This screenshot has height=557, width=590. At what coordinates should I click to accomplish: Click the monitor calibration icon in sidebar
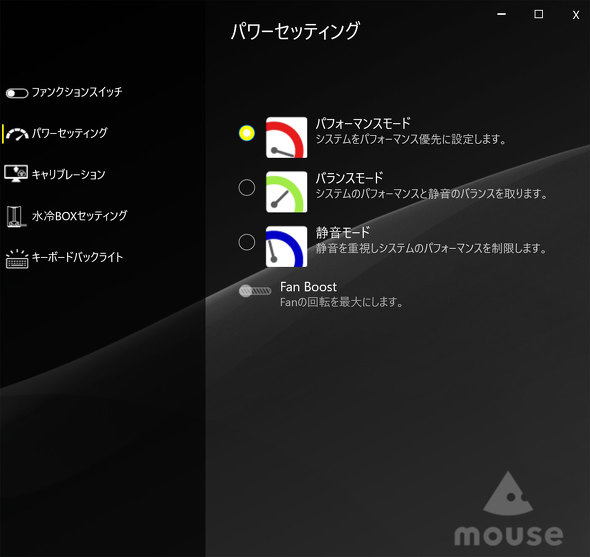[x=16, y=173]
